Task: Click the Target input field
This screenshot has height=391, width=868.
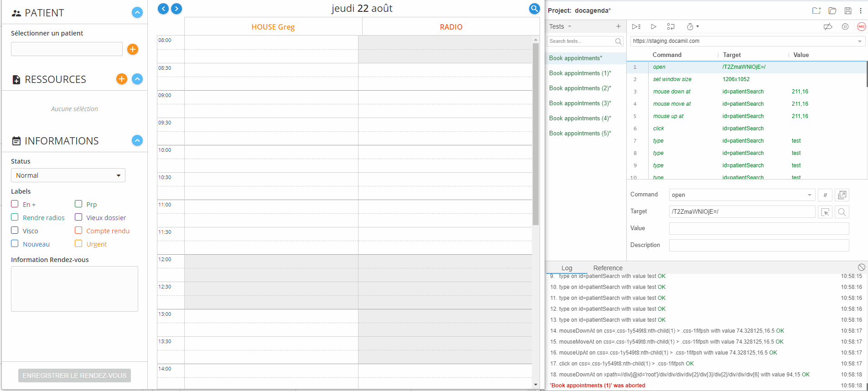Action: pos(742,211)
